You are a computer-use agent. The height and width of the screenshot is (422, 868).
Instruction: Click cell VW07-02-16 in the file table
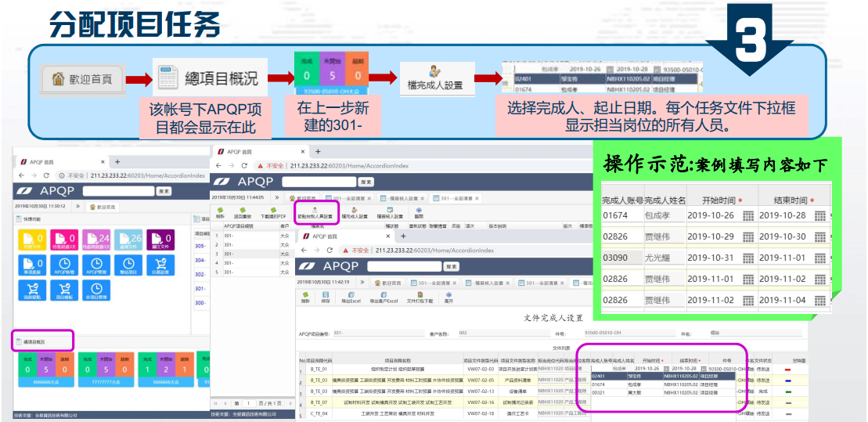tap(481, 402)
